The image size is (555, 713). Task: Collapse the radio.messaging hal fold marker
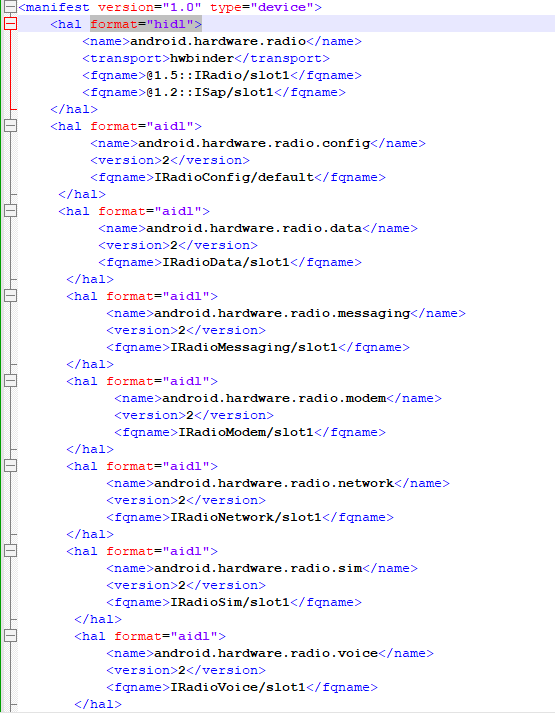point(10,296)
